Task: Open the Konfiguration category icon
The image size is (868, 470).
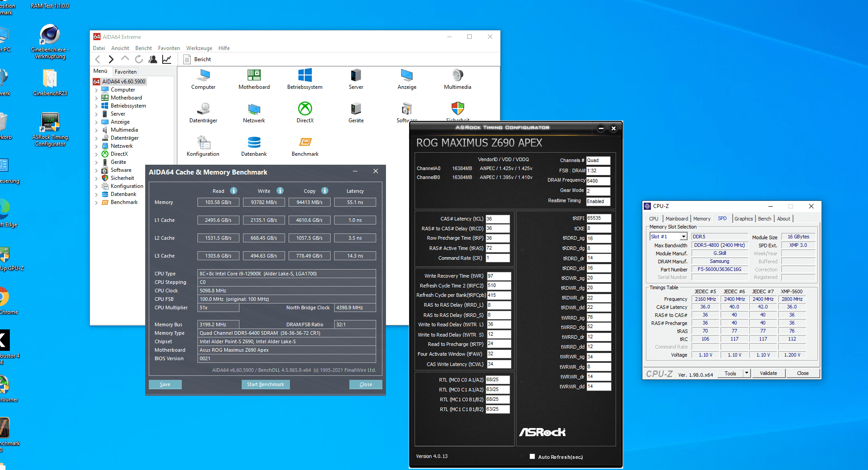Action: click(203, 146)
